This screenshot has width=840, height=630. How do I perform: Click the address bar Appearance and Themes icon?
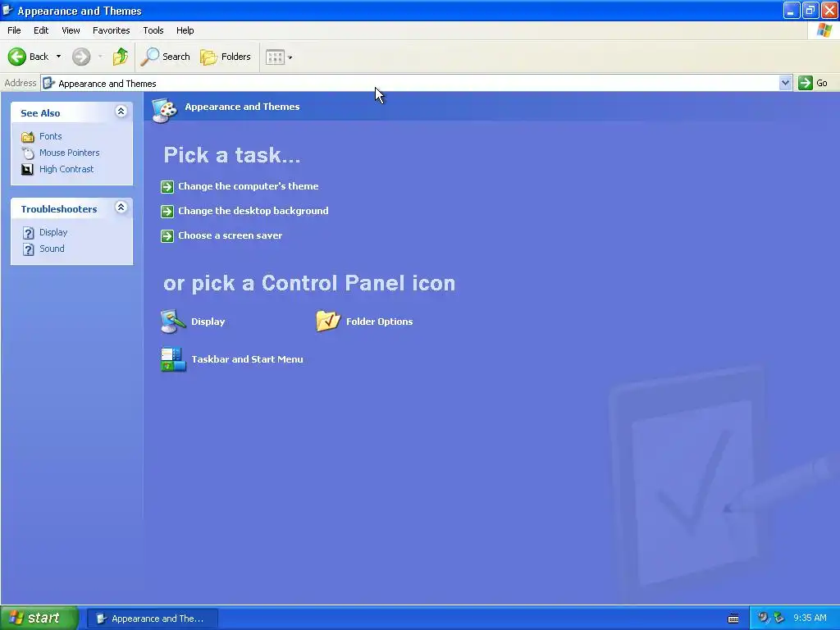(48, 83)
